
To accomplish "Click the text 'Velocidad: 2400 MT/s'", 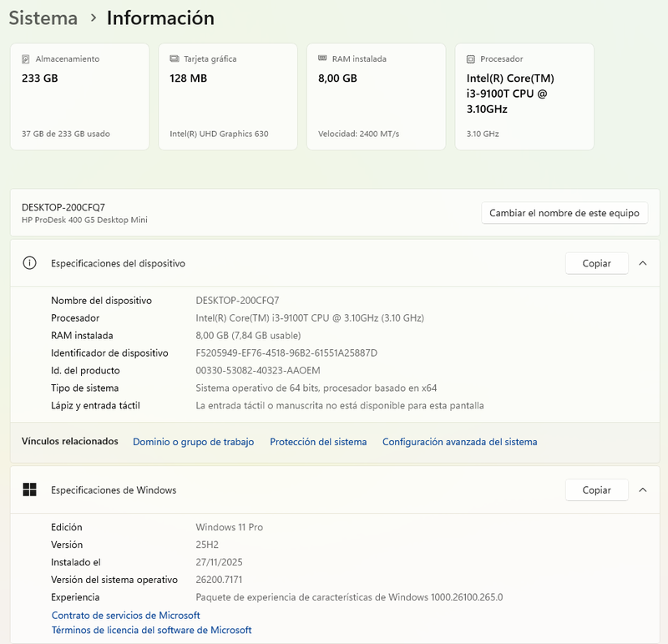I will (x=359, y=134).
